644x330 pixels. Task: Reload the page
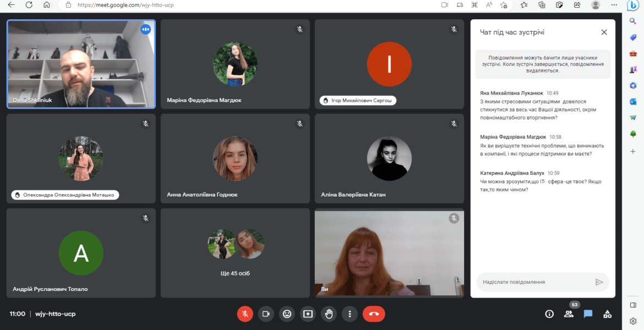click(x=29, y=5)
